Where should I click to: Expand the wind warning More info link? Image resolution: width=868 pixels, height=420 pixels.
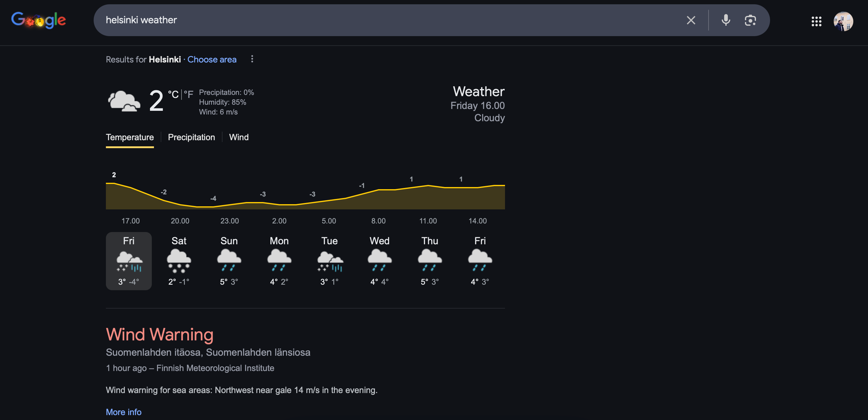[123, 411]
